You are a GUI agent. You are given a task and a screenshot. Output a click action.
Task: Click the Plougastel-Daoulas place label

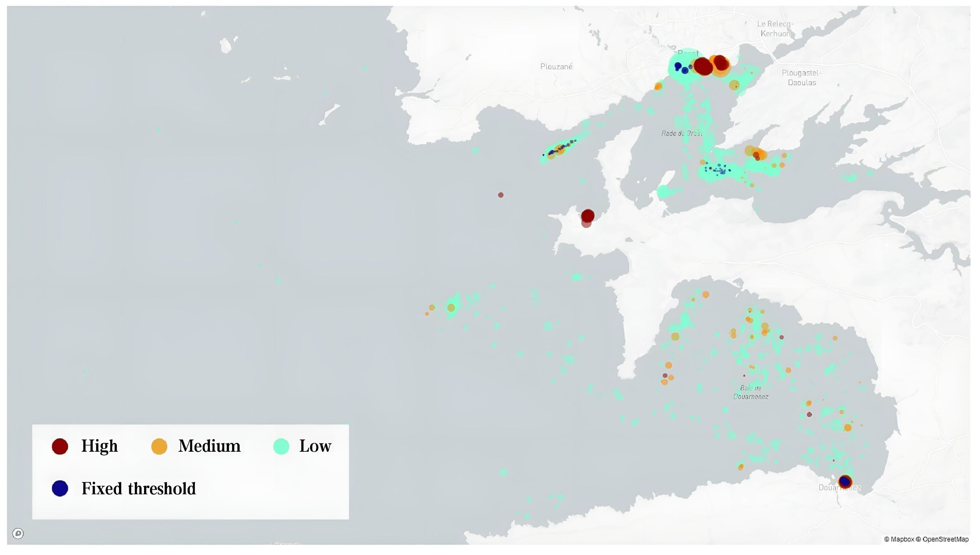point(801,78)
